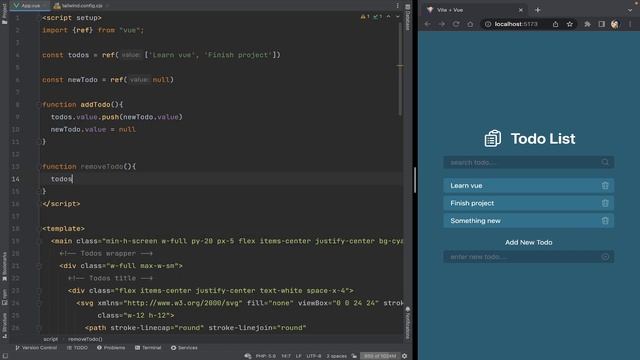Open the editor tabs options menu
Screen dimensions: 640x360
(398, 6)
